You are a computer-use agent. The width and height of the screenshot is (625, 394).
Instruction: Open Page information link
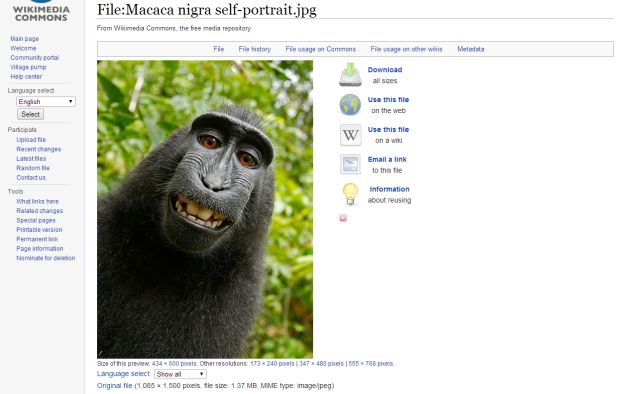coord(39,248)
